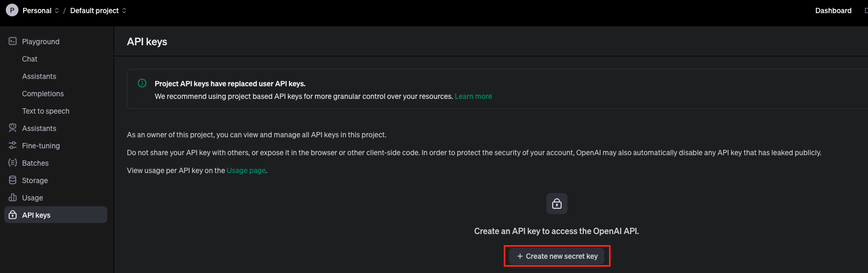Click the large lock icon above the prompt
Image resolution: width=868 pixels, height=273 pixels.
click(556, 204)
